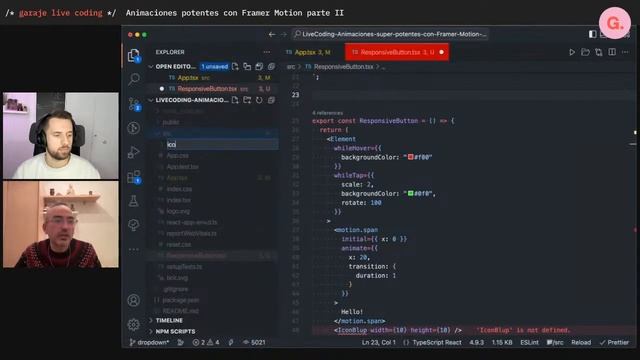The width and height of the screenshot is (640, 360).
Task: Click Prettier status bar item
Action: point(614,342)
